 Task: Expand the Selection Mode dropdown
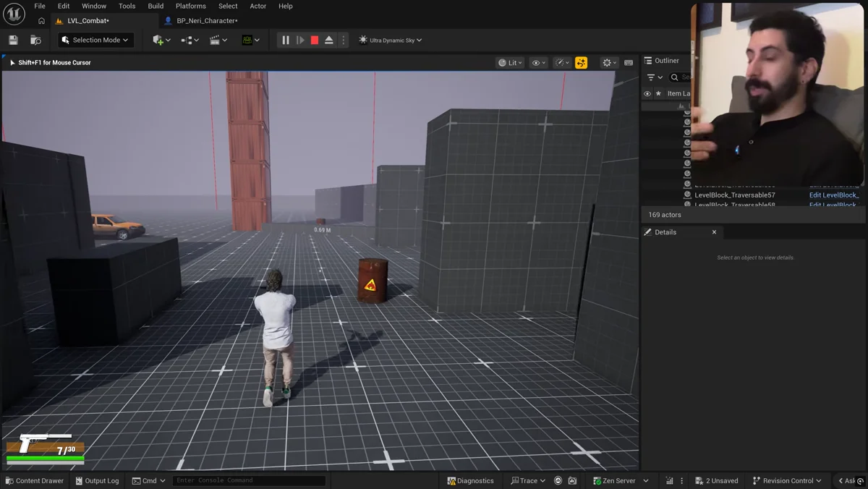(96, 41)
